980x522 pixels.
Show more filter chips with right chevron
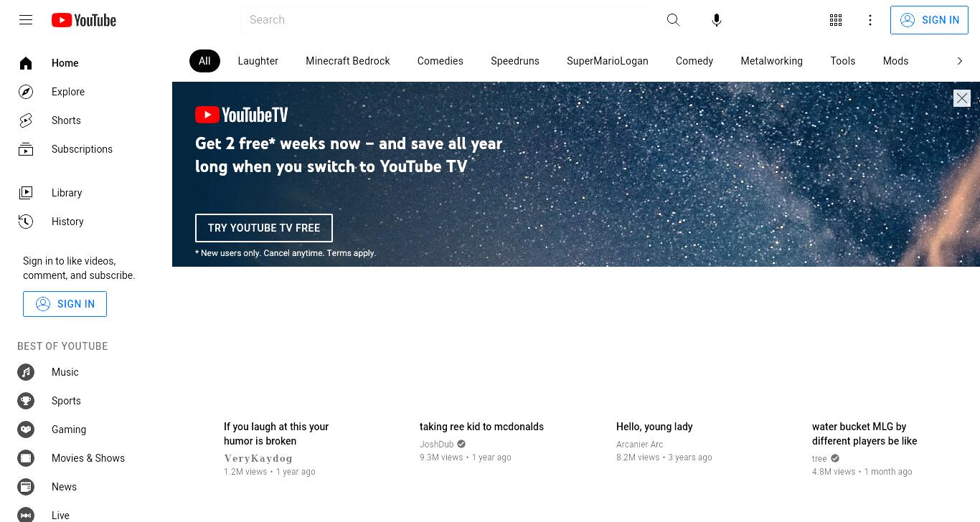tap(959, 61)
